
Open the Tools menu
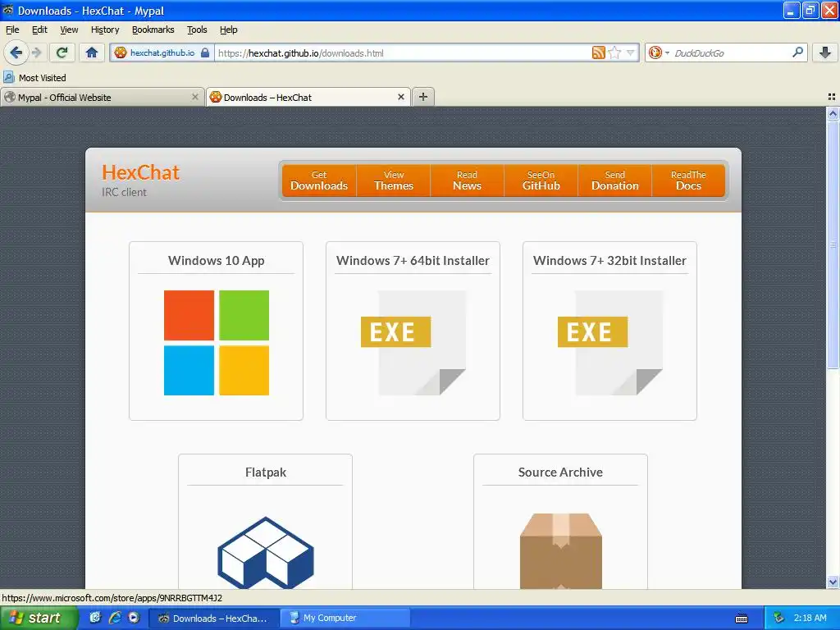197,30
